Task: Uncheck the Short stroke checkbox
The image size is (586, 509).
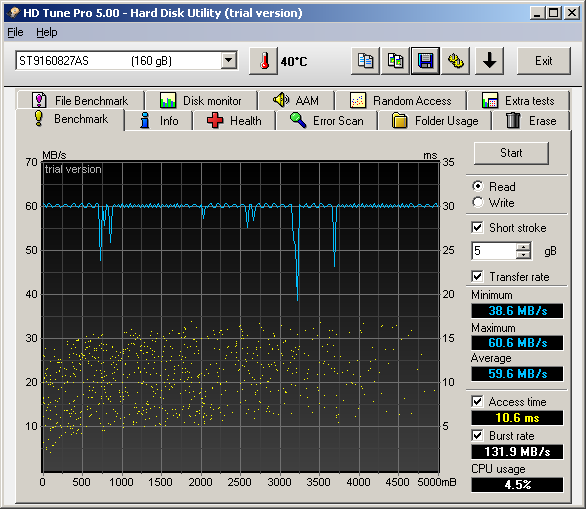Action: [x=478, y=227]
